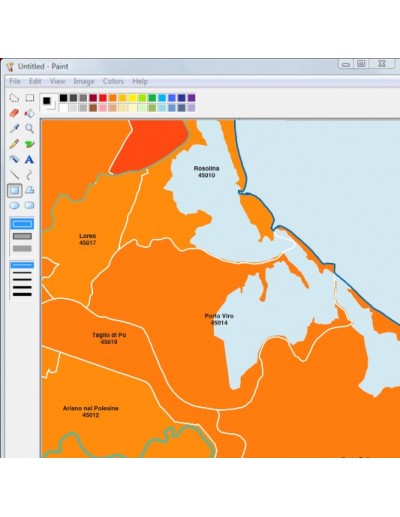Pick the brown palette swatch
Screen dimensions: 400x517
click(93, 107)
